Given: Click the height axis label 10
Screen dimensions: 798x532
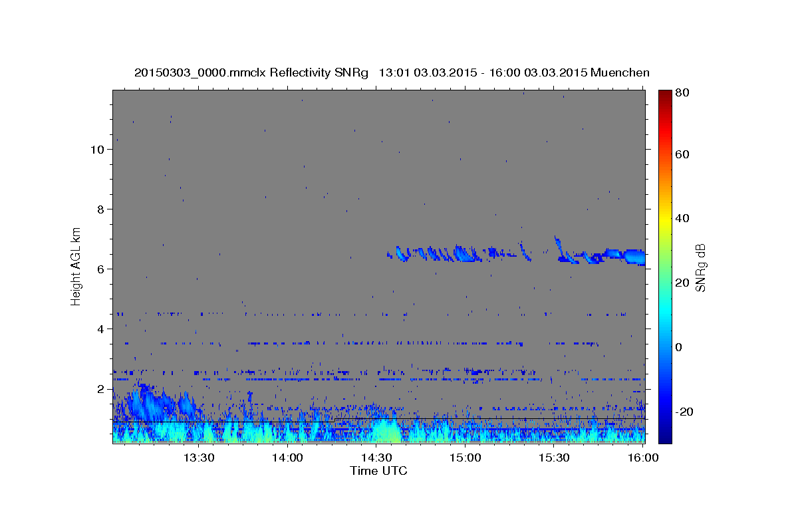Looking at the screenshot, I should point(97,149).
